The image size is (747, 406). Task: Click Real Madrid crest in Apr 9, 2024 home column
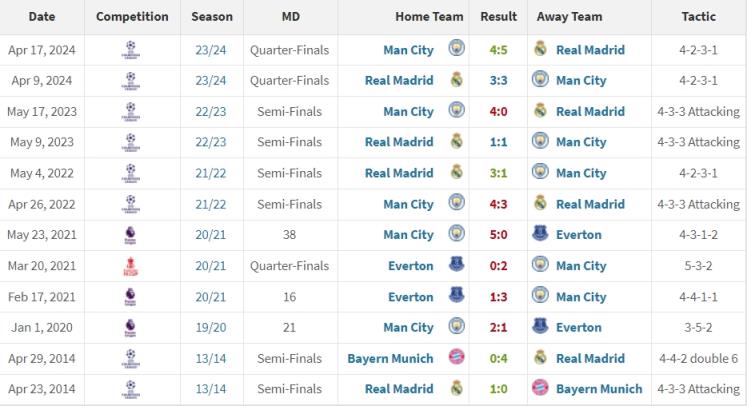(456, 79)
